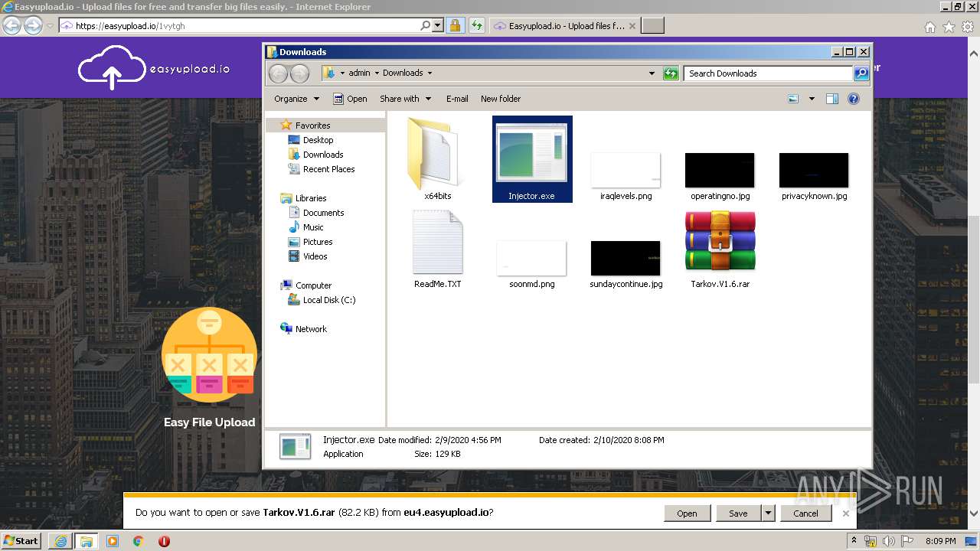Select Libraries in navigation pane
The height and width of the screenshot is (551, 980).
coord(311,198)
